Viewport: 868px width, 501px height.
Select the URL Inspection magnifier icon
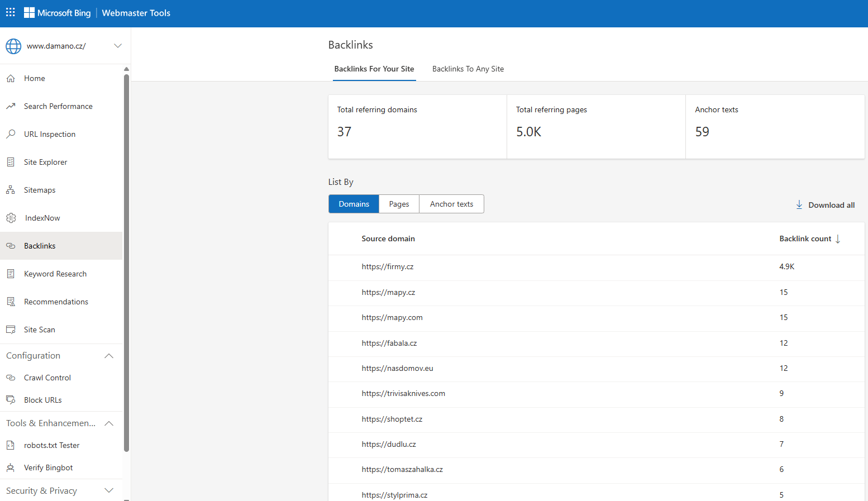(x=11, y=134)
